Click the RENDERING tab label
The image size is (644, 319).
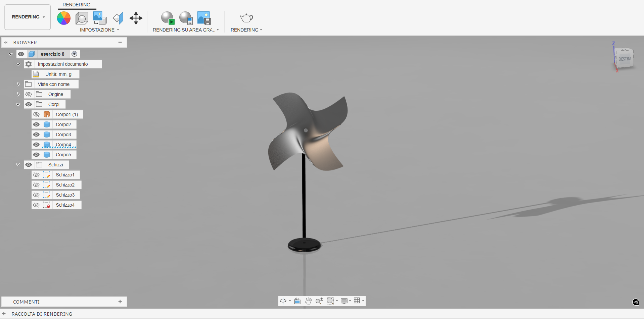coord(76,5)
